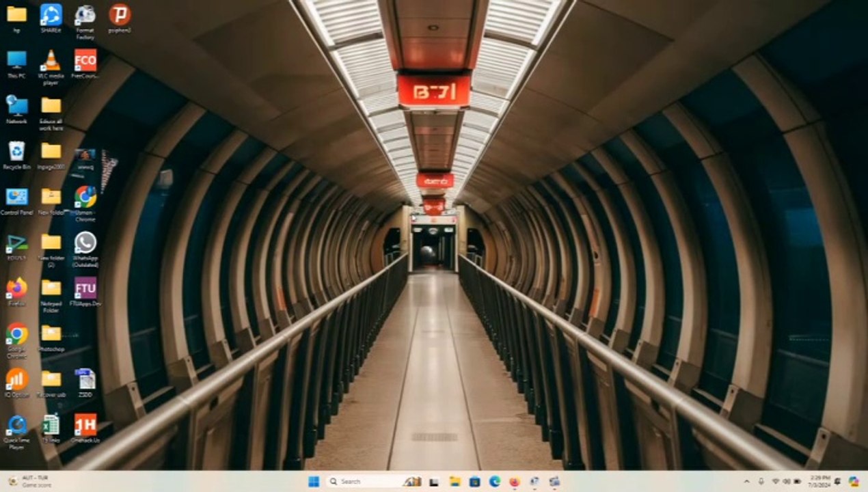Launch the EDIUS shortcut
The height and width of the screenshot is (492, 868).
click(16, 247)
